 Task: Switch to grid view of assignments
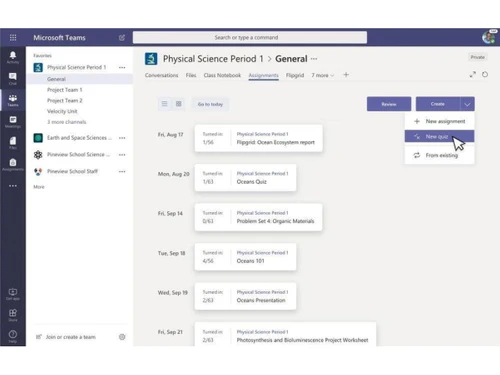pos(179,104)
